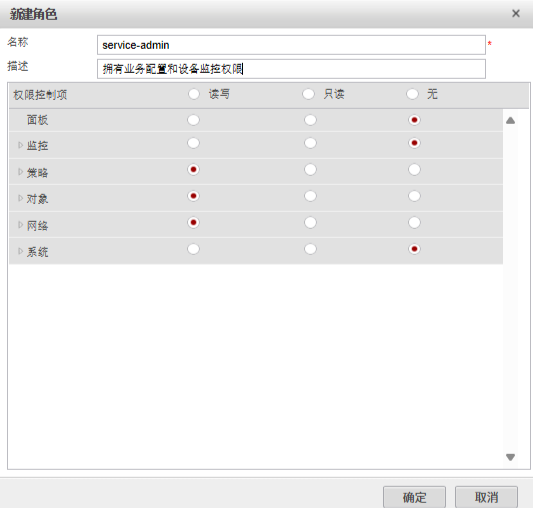Select the 对象 row label
533x508 pixels.
(x=37, y=199)
